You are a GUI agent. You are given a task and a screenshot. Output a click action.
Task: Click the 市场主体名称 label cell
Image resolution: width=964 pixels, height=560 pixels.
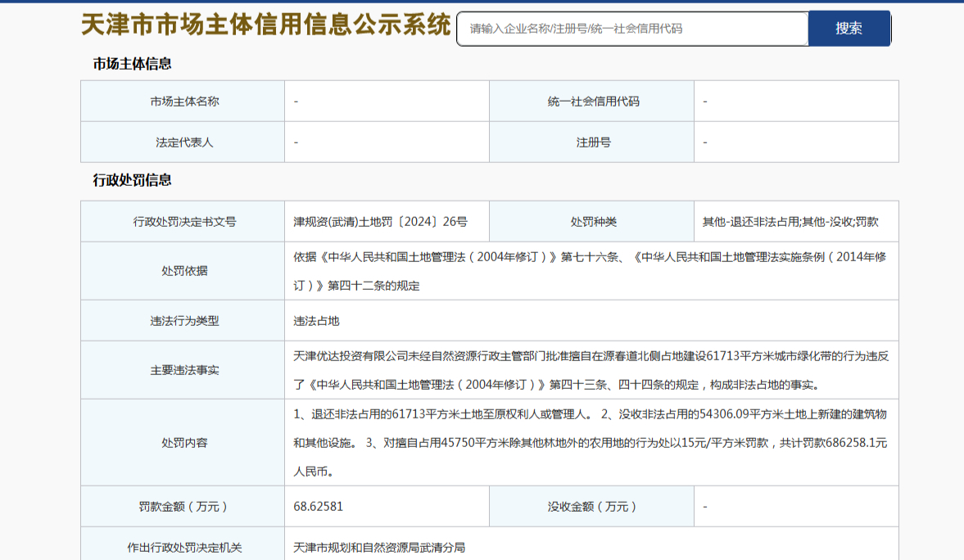click(183, 102)
